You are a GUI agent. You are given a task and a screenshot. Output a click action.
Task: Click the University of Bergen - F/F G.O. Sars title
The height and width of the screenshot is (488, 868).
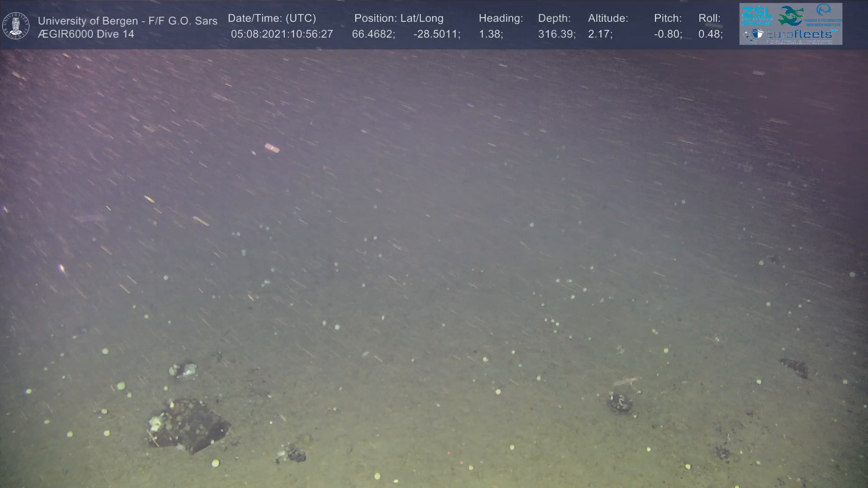[x=127, y=21]
